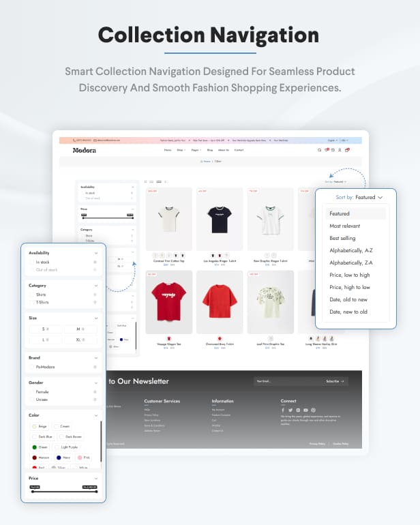The image size is (420, 525).
Task: Click the newsletter Your Email input field
Action: click(288, 381)
